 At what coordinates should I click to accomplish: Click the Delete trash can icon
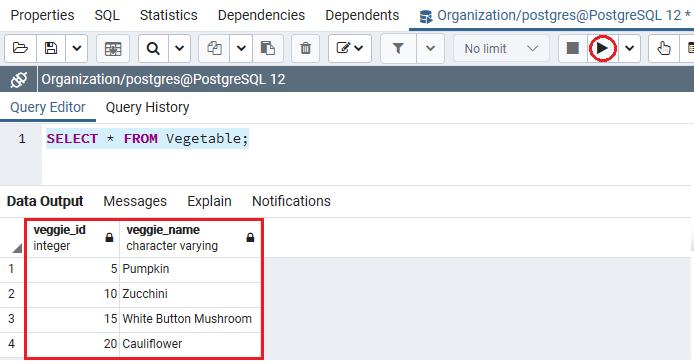pyautogui.click(x=305, y=48)
